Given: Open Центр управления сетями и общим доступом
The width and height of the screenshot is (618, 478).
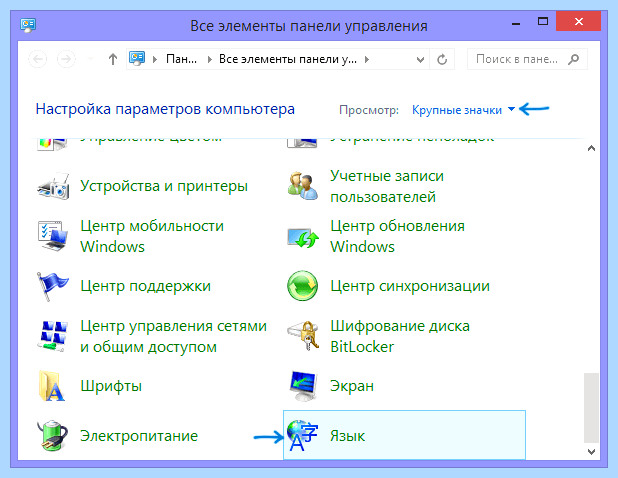Looking at the screenshot, I should [173, 336].
